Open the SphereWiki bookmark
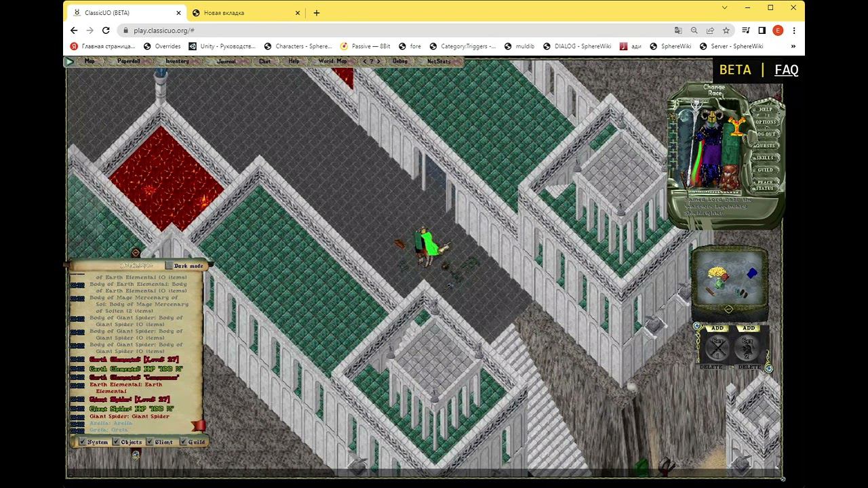This screenshot has width=868, height=488. pos(671,46)
